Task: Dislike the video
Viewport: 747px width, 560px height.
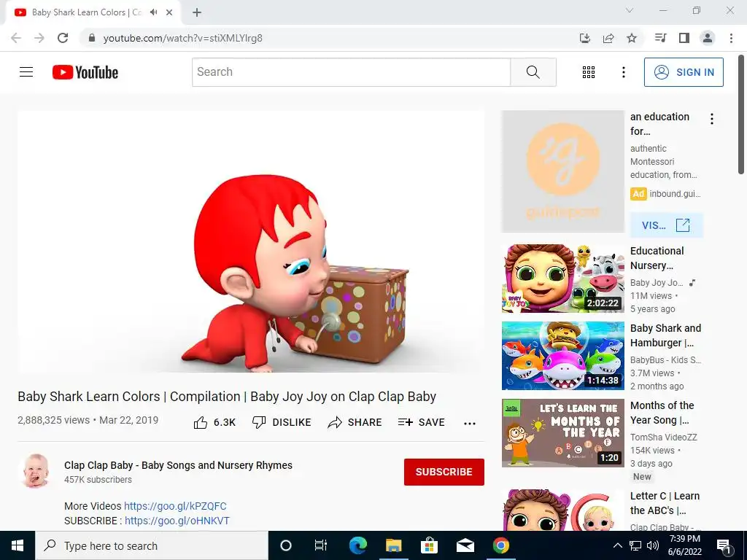Action: 282,422
